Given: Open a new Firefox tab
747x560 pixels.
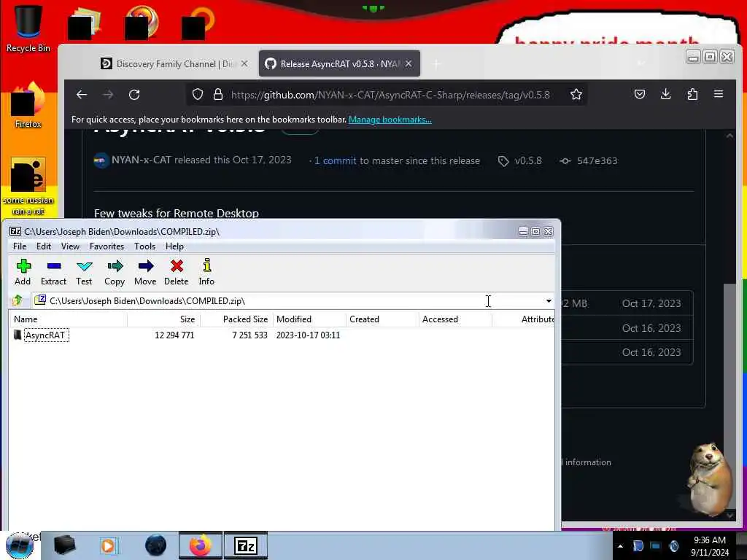Looking at the screenshot, I should [436, 63].
